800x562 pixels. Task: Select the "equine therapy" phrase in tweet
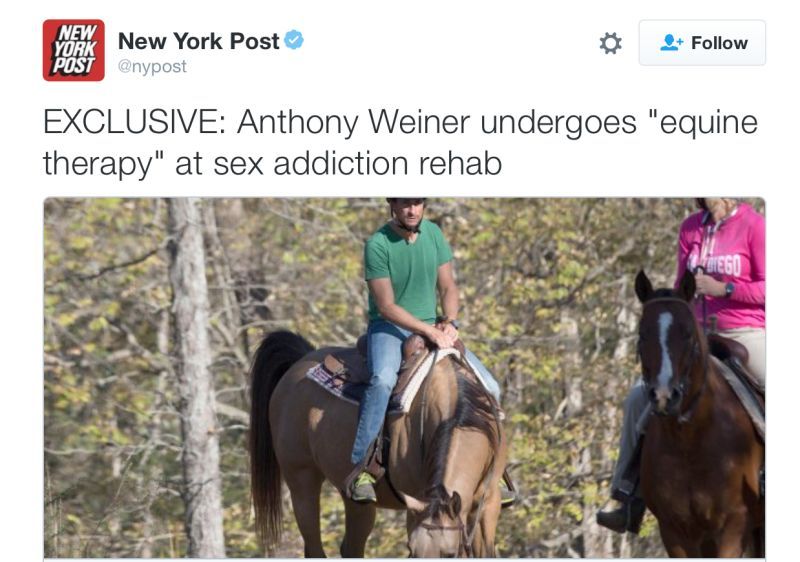400,143
